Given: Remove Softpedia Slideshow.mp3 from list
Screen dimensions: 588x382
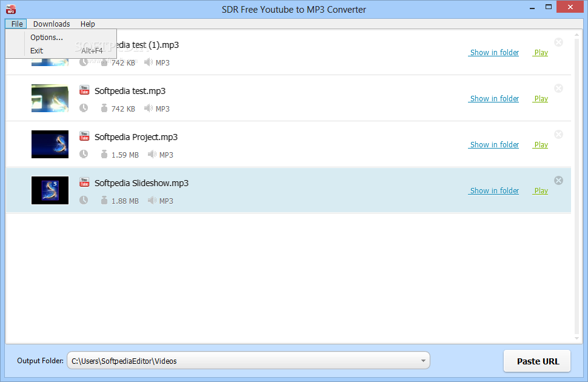Looking at the screenshot, I should (x=558, y=181).
